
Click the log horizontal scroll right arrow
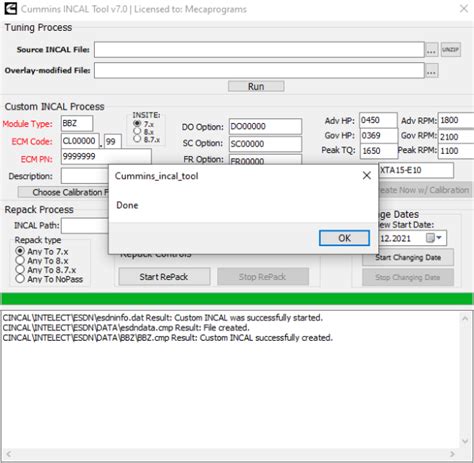pyautogui.click(x=452, y=454)
